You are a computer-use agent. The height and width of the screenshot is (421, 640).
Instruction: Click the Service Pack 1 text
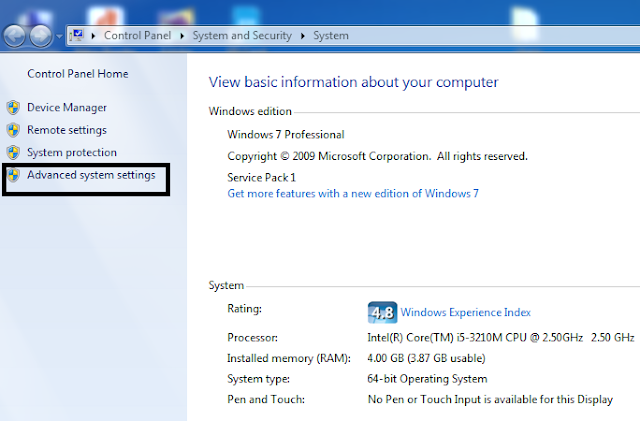click(262, 178)
